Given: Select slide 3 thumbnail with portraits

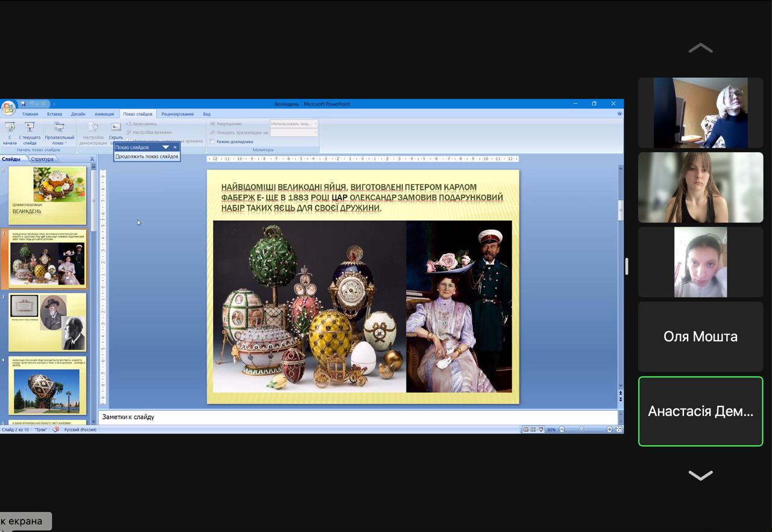Looking at the screenshot, I should click(x=47, y=323).
